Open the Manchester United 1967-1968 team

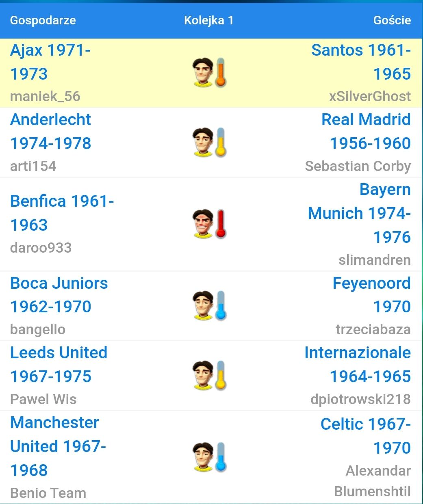(58, 446)
